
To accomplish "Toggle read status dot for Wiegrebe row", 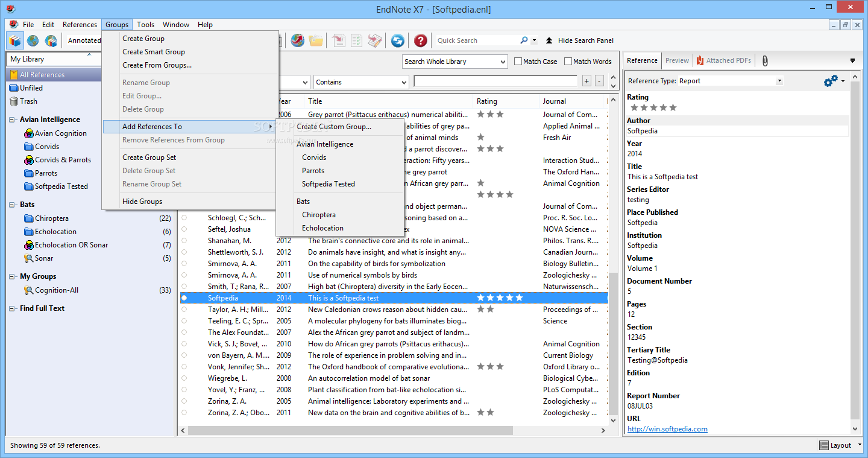I will tap(184, 378).
